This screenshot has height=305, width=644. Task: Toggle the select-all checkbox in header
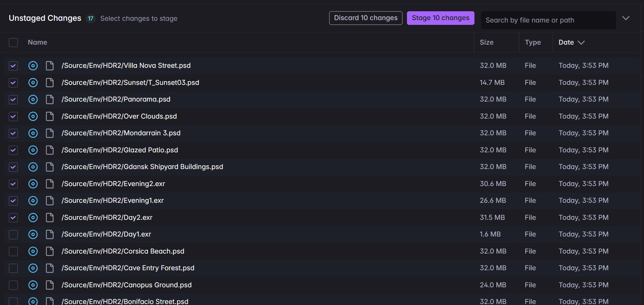pos(13,43)
